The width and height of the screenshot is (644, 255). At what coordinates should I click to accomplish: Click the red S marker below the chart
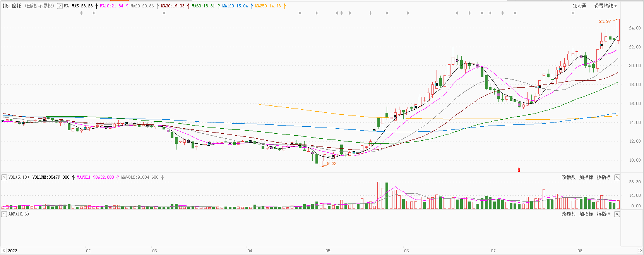click(519, 170)
